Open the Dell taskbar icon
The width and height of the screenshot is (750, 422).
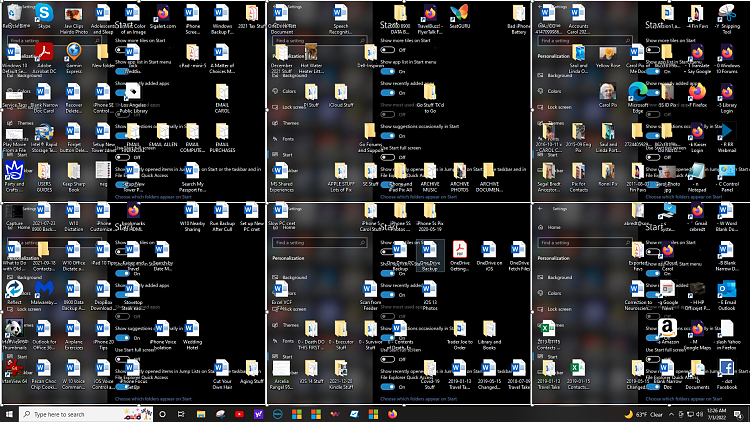click(277, 414)
